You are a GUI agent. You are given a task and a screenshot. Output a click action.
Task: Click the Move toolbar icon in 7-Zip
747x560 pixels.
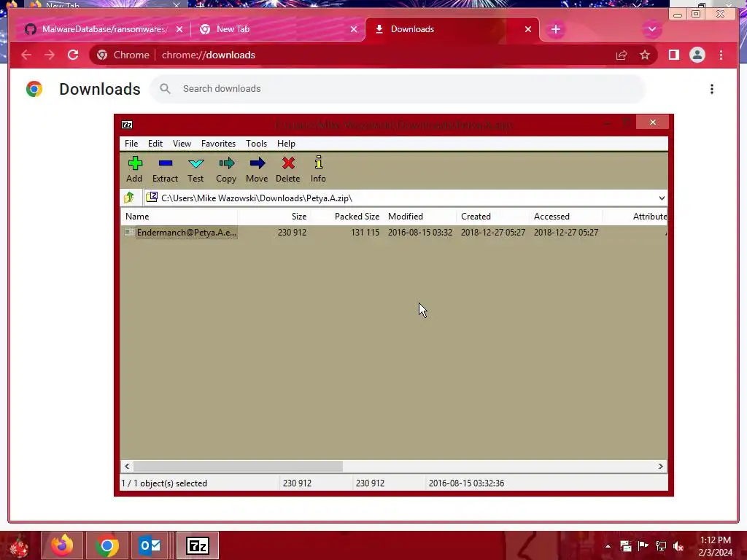click(257, 169)
